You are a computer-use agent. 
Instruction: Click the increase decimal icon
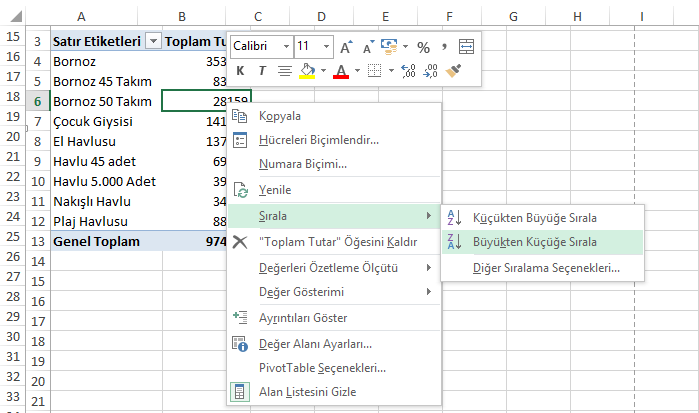point(408,71)
